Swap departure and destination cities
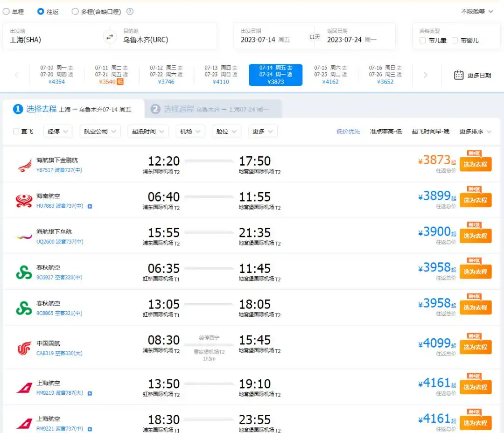This screenshot has width=504, height=433. [110, 36]
